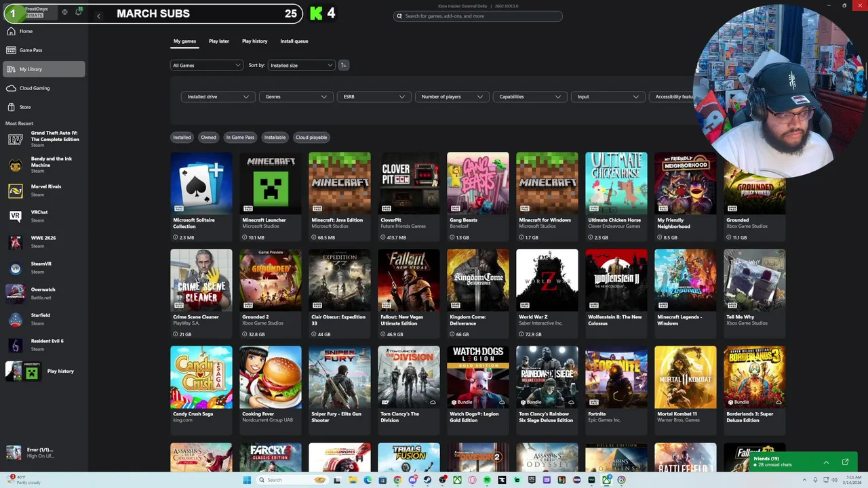Click the search for games field
This screenshot has width=868, height=488.
[x=478, y=16]
